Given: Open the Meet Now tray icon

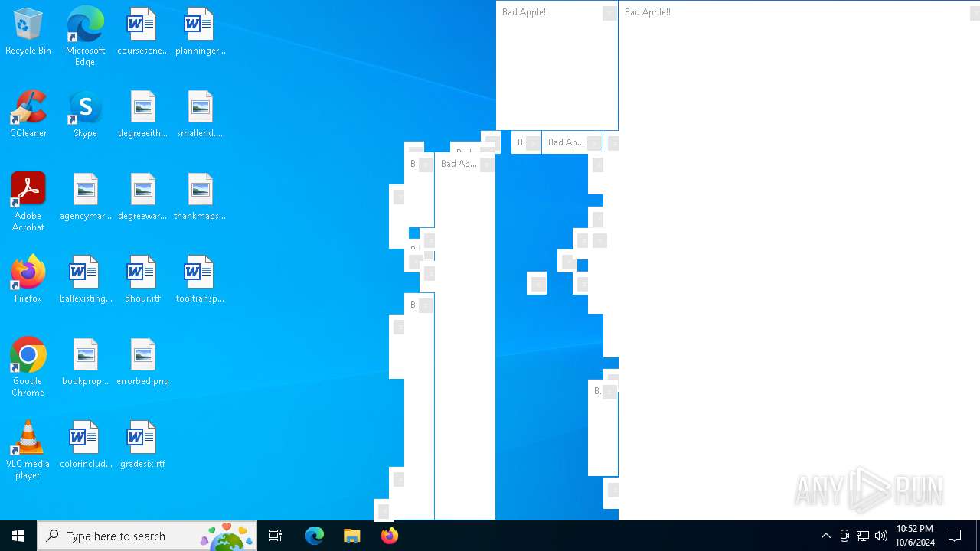Looking at the screenshot, I should (x=844, y=536).
